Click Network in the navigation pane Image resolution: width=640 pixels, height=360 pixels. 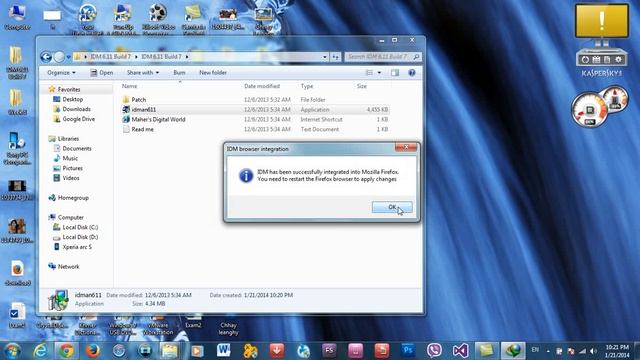click(x=68, y=267)
